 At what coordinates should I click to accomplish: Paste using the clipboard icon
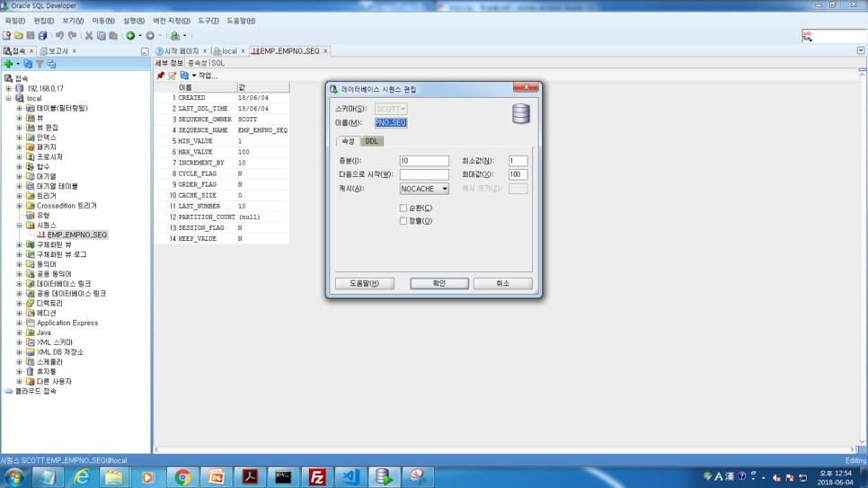point(113,35)
